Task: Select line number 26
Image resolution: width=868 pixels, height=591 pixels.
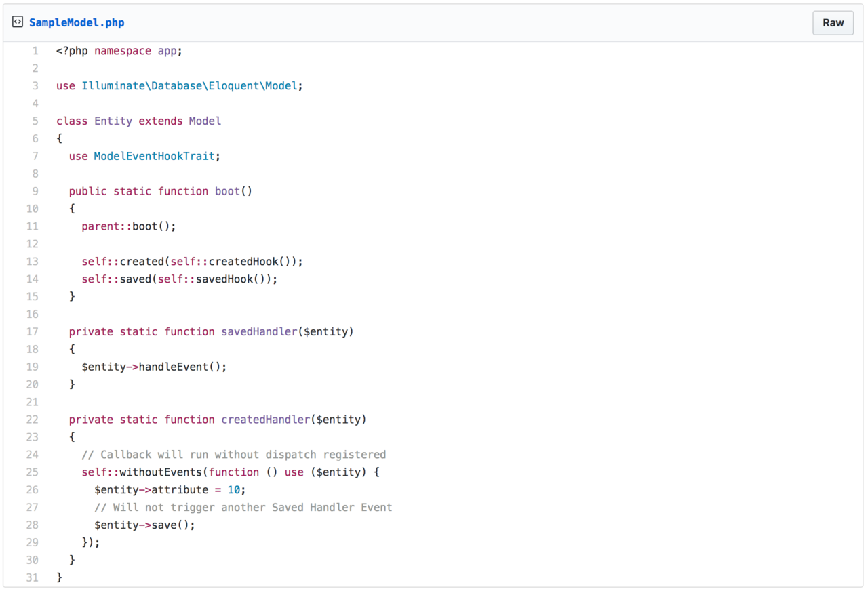Action: tap(33, 490)
